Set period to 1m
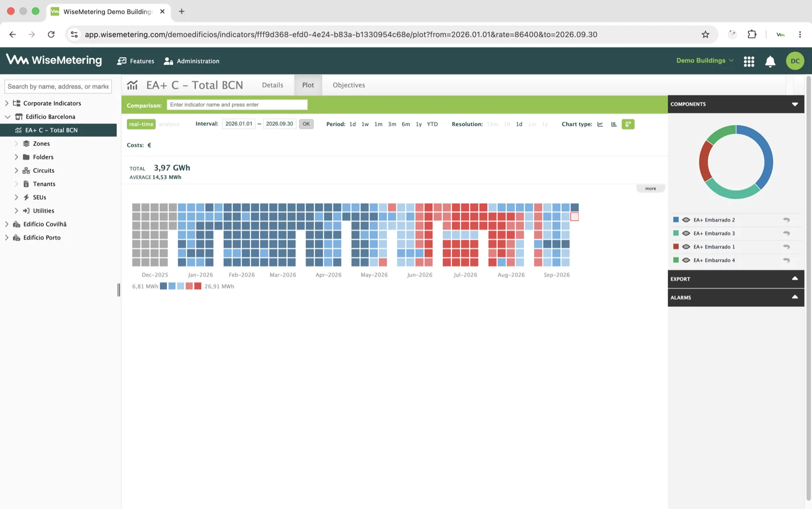 [x=378, y=124]
